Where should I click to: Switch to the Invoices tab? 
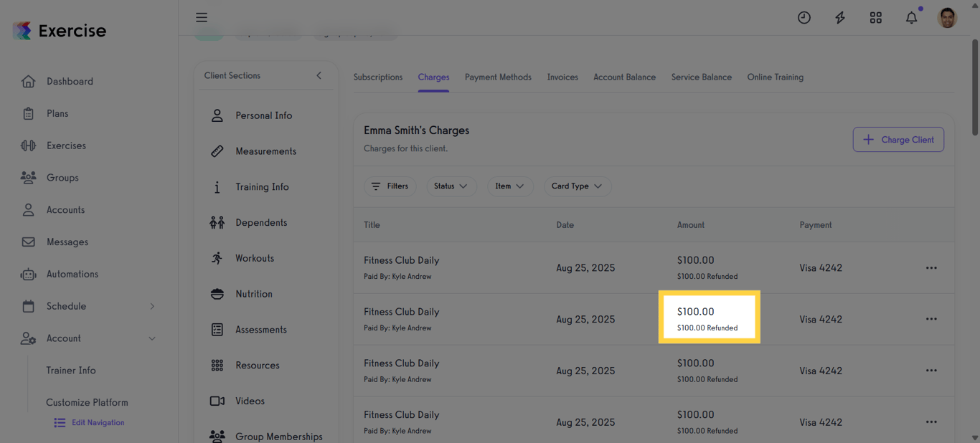point(562,77)
